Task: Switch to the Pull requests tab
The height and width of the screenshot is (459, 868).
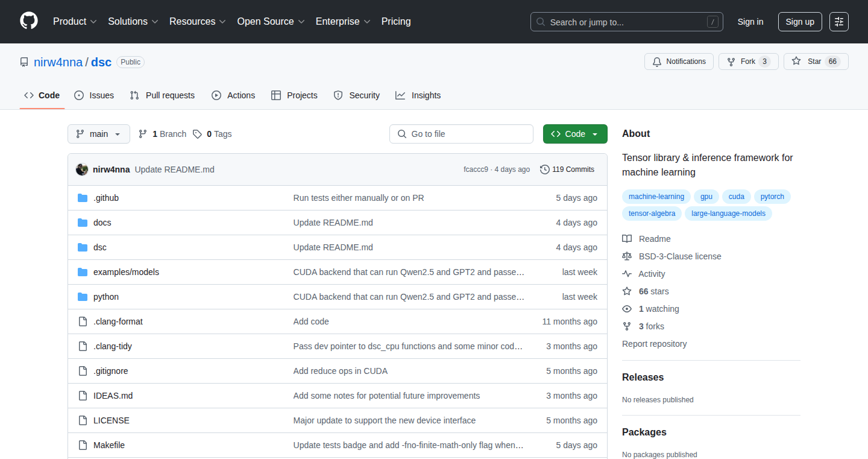Action: (162, 95)
